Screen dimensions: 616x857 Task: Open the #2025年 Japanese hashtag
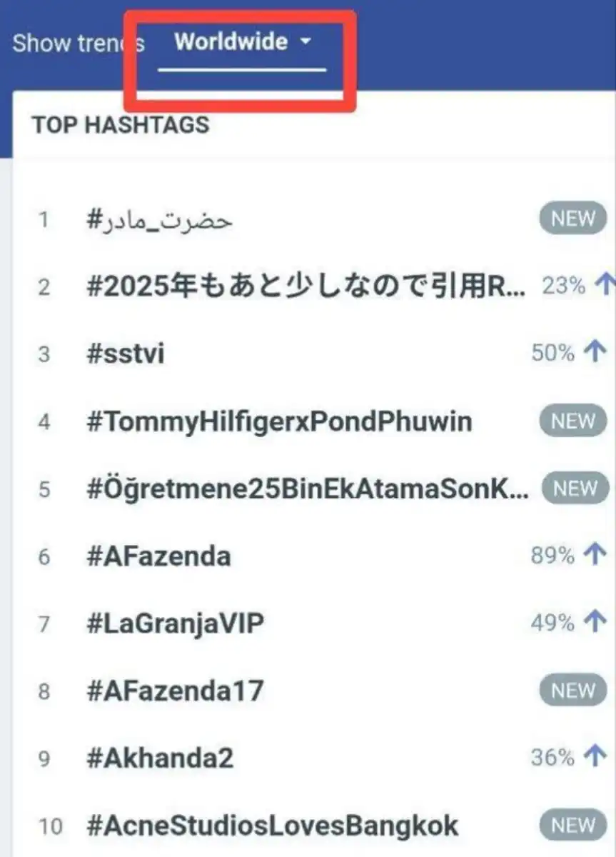click(306, 286)
